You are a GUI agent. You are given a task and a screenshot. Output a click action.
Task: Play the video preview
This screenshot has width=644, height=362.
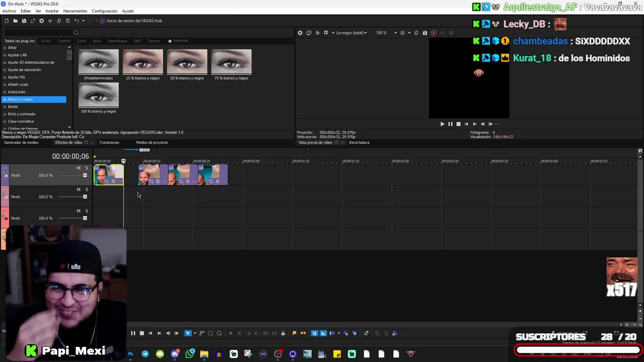click(442, 124)
